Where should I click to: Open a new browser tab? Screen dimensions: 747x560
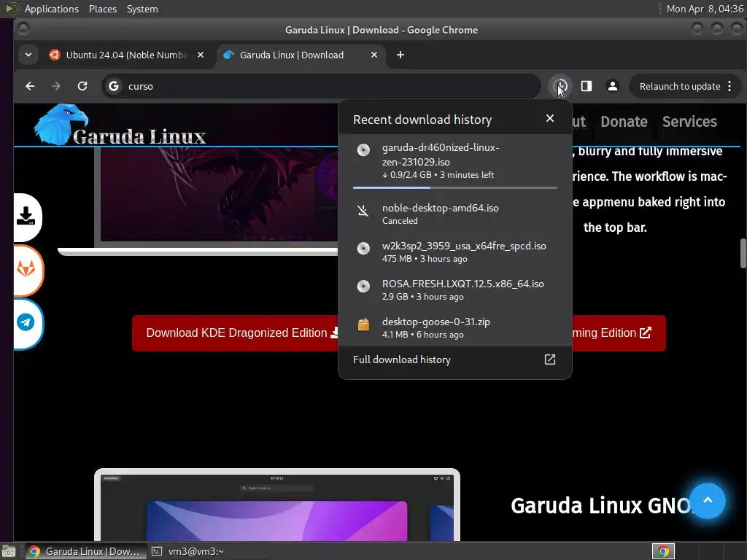pos(400,55)
